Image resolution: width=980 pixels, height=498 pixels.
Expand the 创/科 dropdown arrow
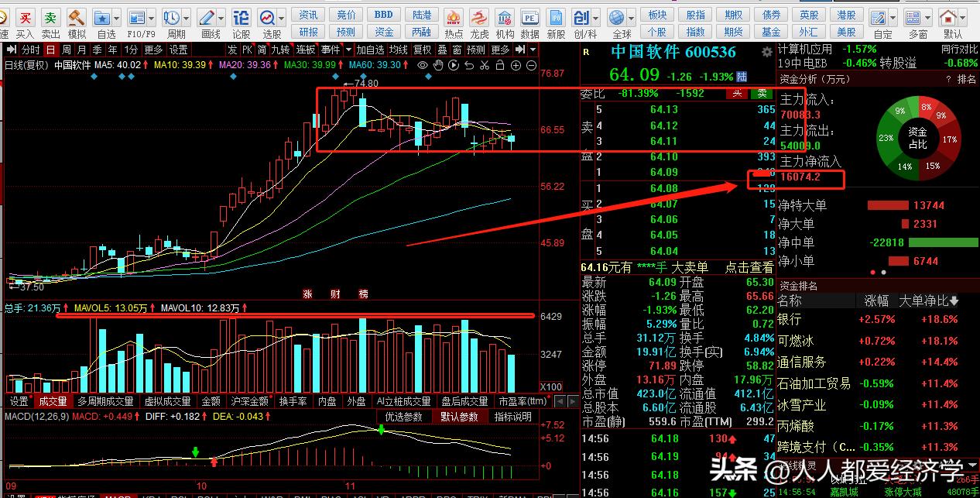pyautogui.click(x=596, y=17)
